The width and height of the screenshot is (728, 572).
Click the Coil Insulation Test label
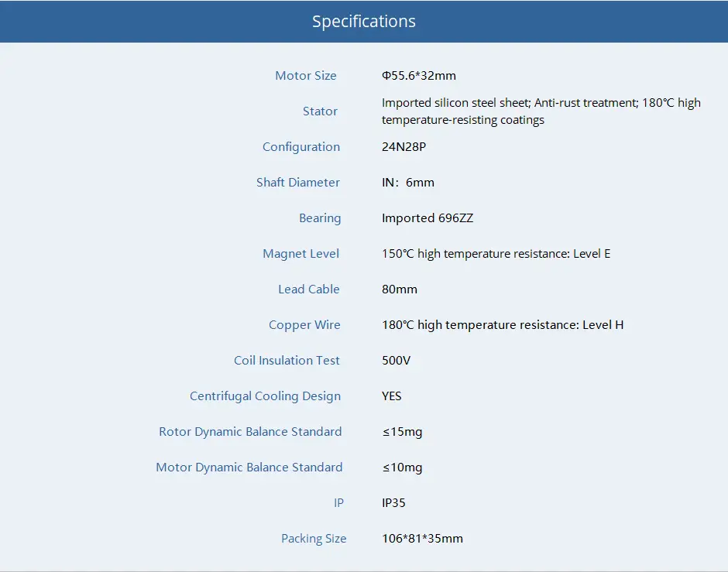pos(287,361)
